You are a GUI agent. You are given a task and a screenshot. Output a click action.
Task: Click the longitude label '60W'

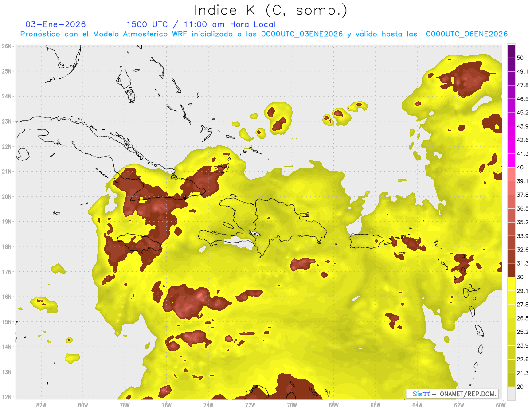[501, 405]
